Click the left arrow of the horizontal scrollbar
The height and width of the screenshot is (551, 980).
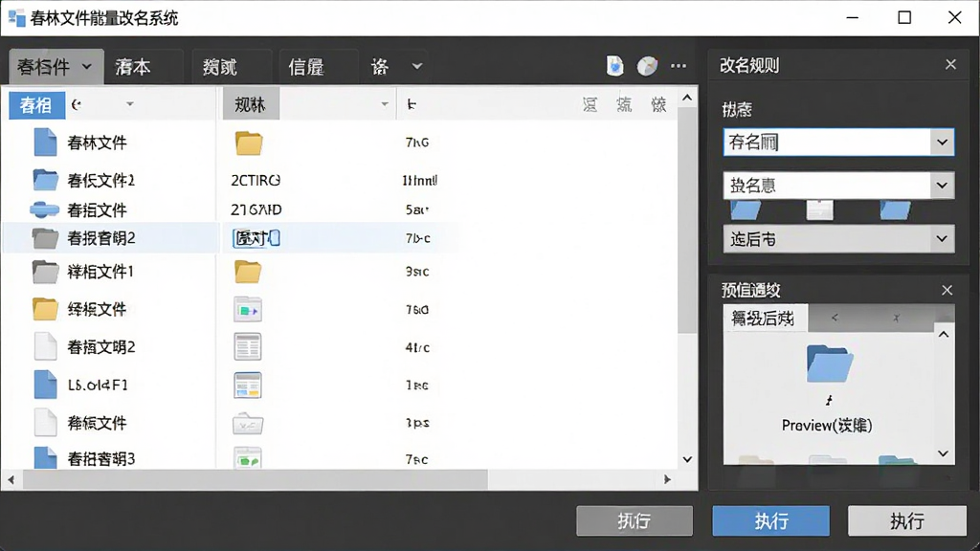tap(11, 480)
